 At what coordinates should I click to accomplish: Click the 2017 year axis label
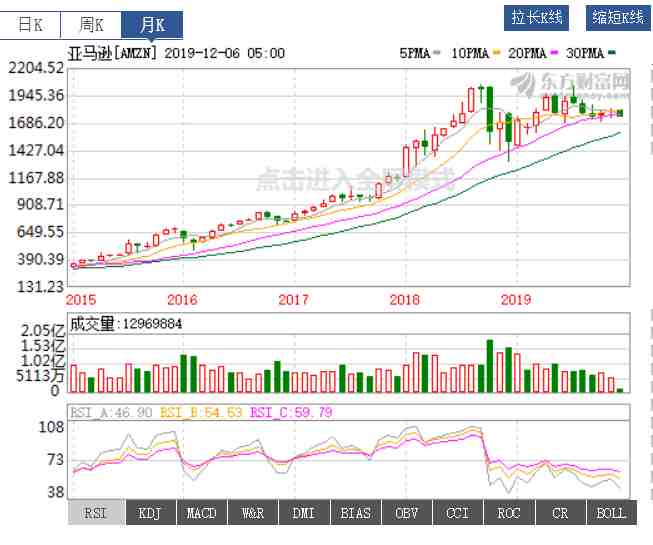tap(294, 300)
